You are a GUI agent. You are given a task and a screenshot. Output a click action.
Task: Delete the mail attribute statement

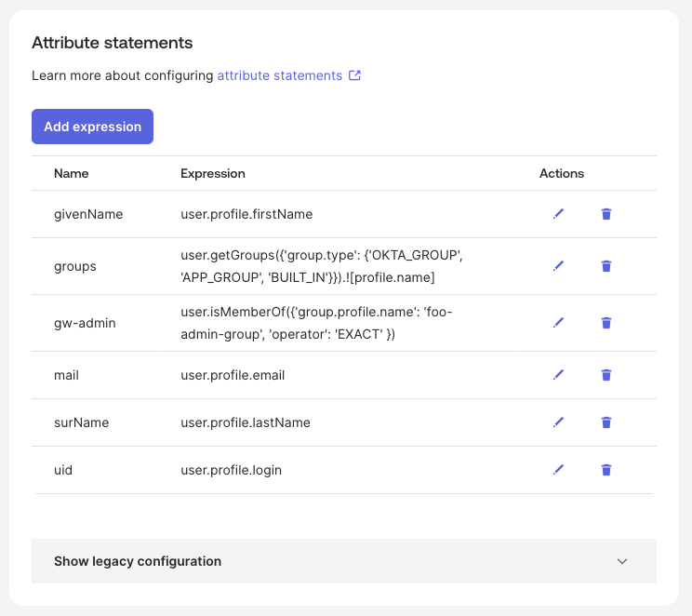(606, 375)
